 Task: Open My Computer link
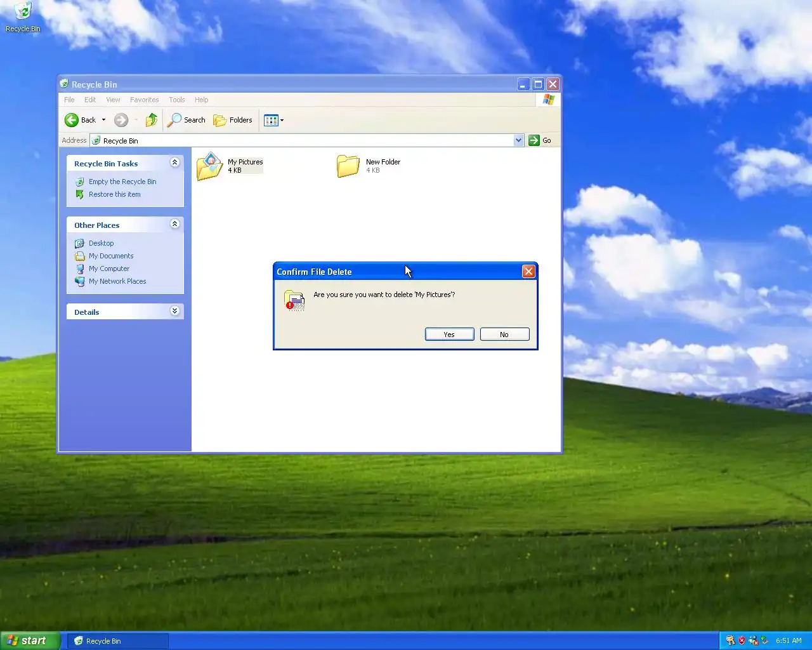point(109,269)
